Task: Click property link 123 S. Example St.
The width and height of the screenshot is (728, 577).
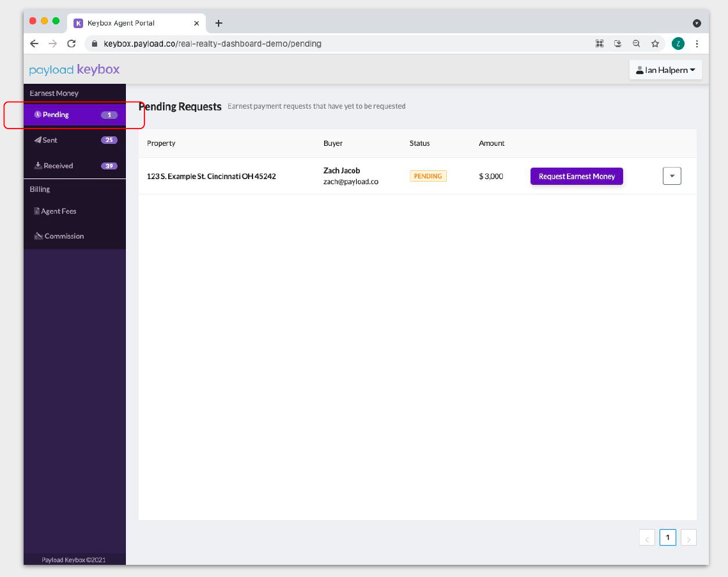Action: 212,176
